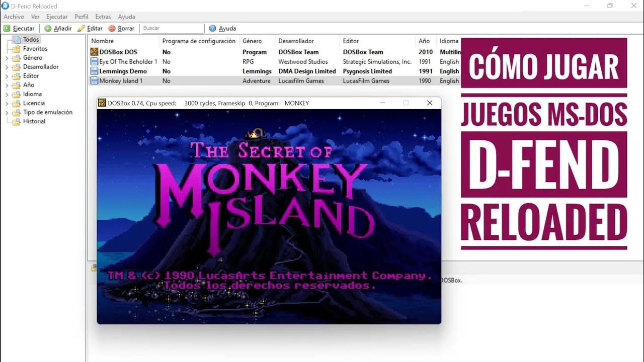Click 'Westwood Studios' developer cell
The height and width of the screenshot is (362, 644).
[x=303, y=61]
